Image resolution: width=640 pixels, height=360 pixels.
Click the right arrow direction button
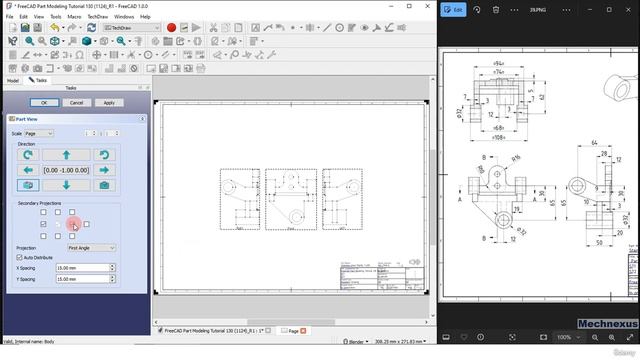coord(104,170)
